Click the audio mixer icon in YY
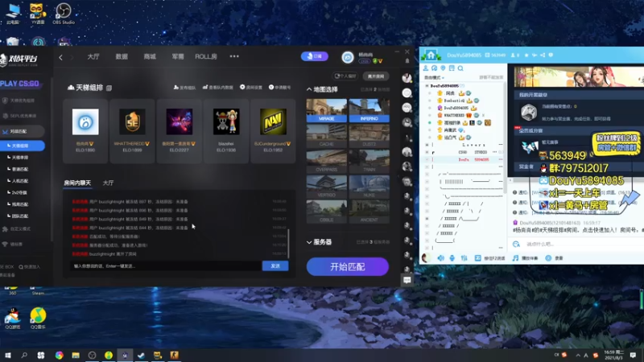 coord(464,258)
